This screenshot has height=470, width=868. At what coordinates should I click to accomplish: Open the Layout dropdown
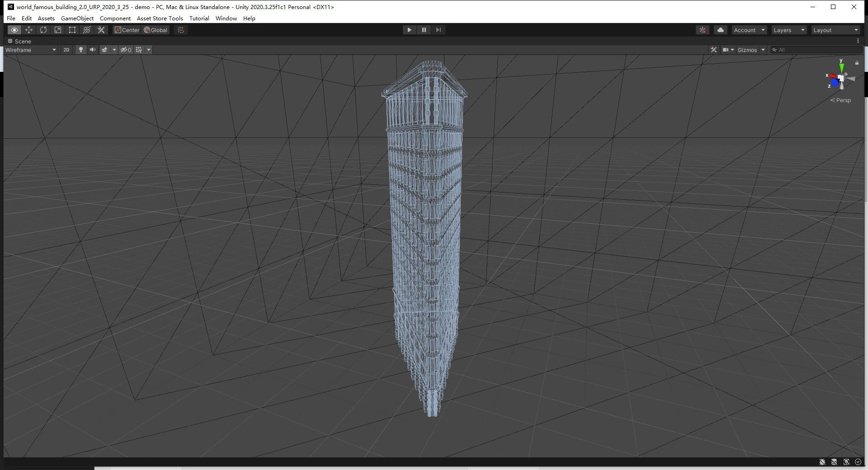pyautogui.click(x=835, y=30)
